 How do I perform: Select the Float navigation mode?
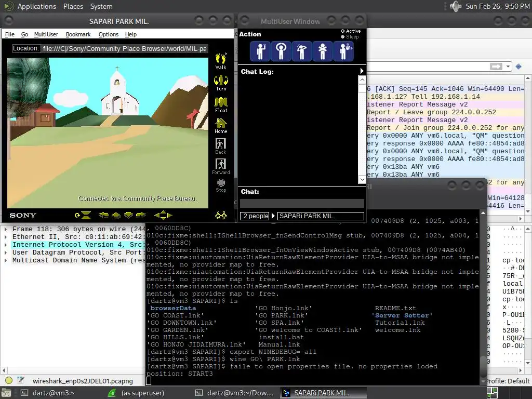[x=221, y=105]
